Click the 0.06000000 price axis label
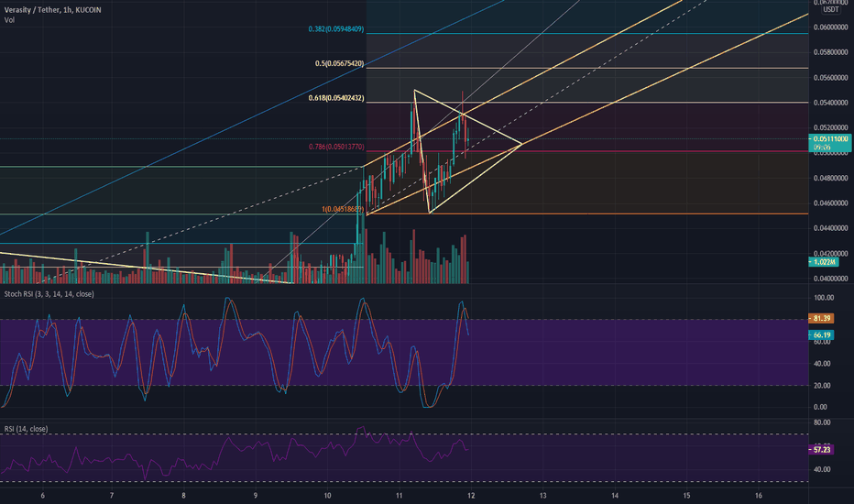Image resolution: width=854 pixels, height=504 pixels. pyautogui.click(x=830, y=27)
